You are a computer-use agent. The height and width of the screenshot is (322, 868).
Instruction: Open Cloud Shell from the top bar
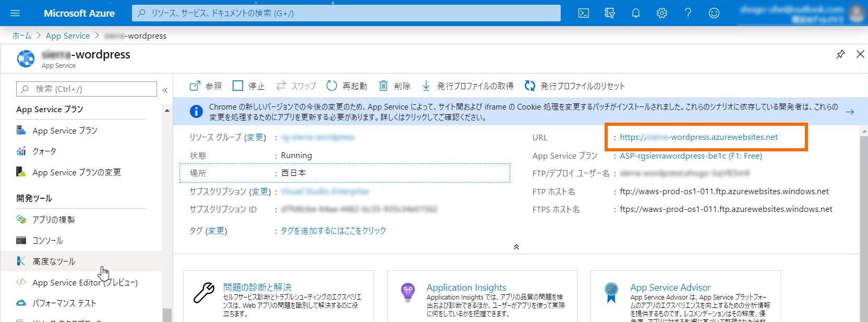pyautogui.click(x=584, y=13)
